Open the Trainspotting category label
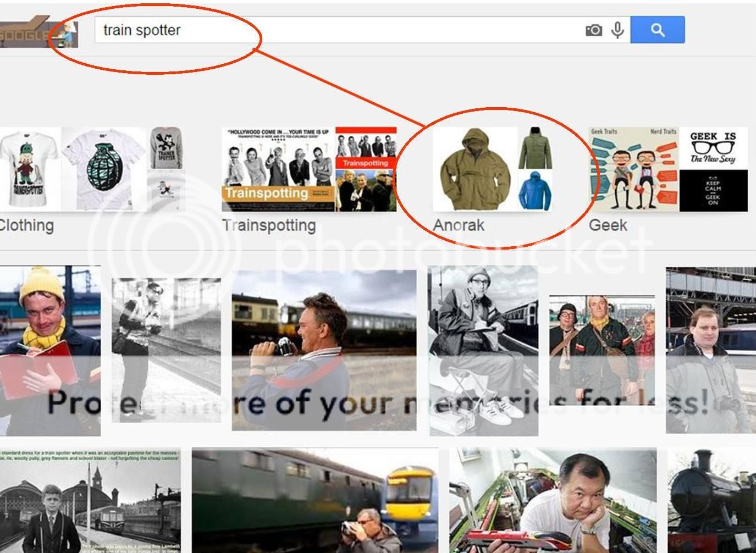This screenshot has width=756, height=553. pyautogui.click(x=269, y=225)
